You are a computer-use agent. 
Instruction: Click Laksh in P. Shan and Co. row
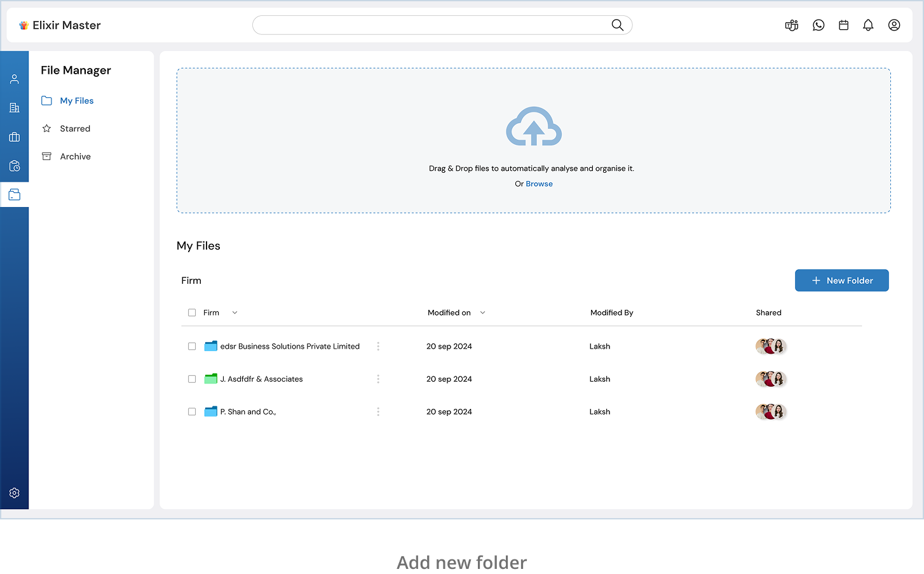(x=599, y=412)
